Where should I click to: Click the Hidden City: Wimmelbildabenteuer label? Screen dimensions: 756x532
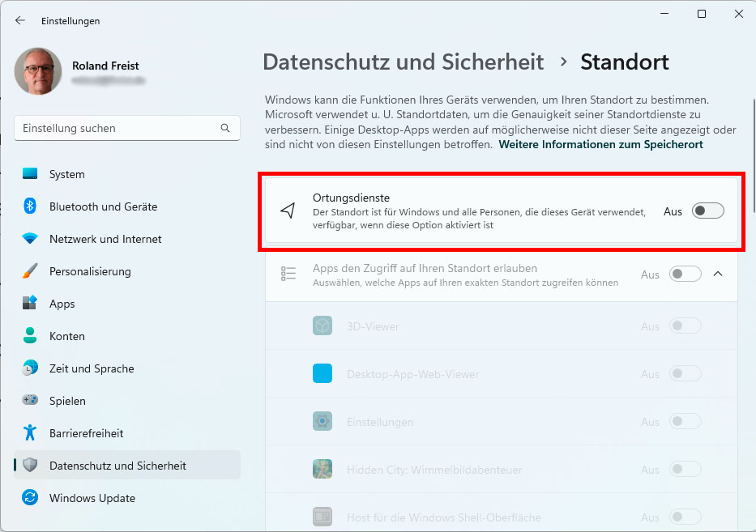click(434, 470)
